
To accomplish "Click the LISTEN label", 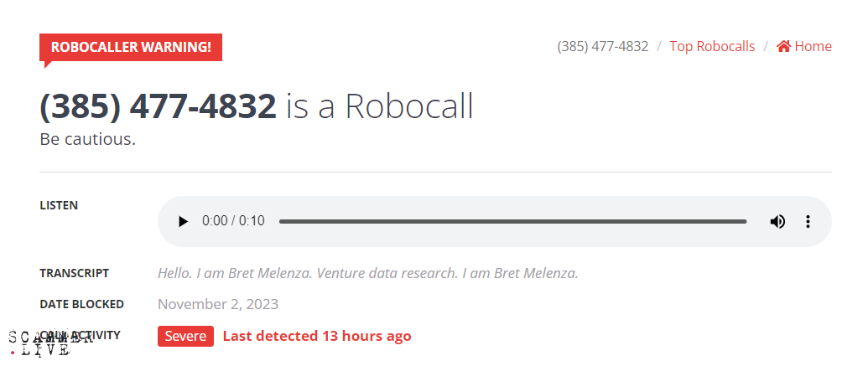I will [x=59, y=205].
